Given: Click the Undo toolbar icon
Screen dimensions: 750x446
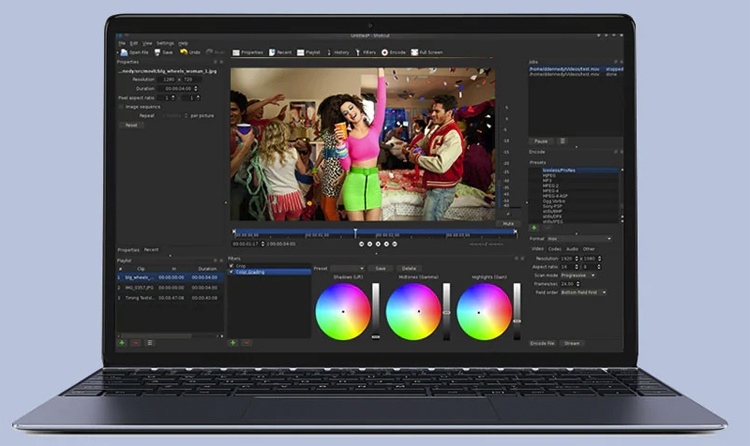Looking at the screenshot, I should (x=187, y=52).
